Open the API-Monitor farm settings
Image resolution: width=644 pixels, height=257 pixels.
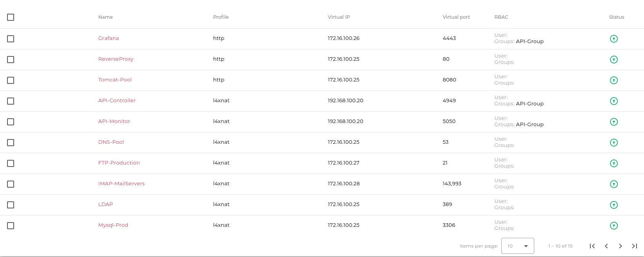coord(114,121)
